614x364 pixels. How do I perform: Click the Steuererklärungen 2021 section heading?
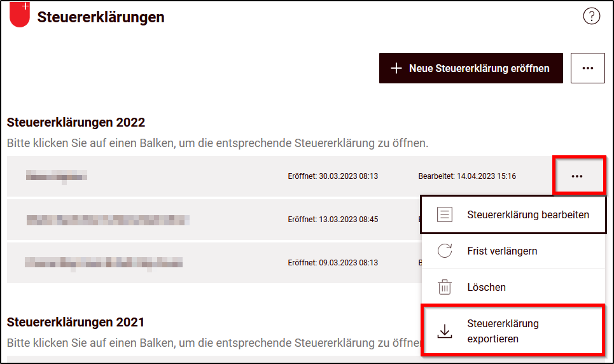[x=76, y=322]
